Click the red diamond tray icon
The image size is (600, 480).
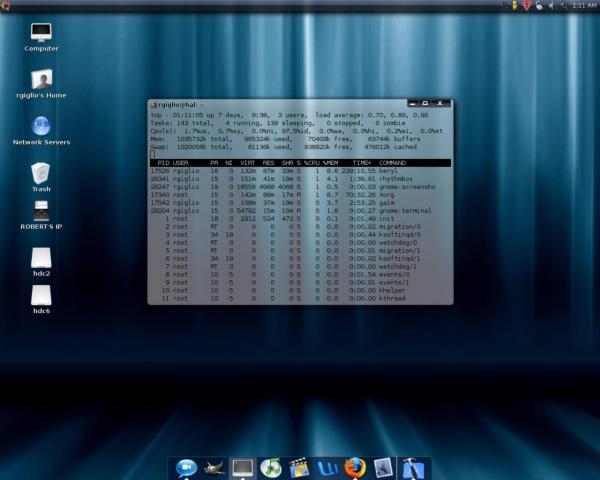pos(527,5)
